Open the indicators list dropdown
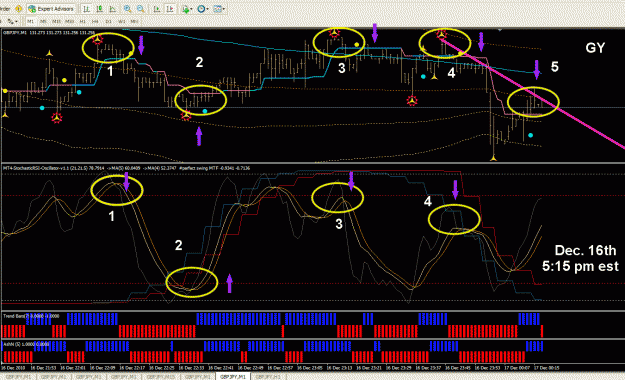This screenshot has height=380, width=625. [187, 9]
